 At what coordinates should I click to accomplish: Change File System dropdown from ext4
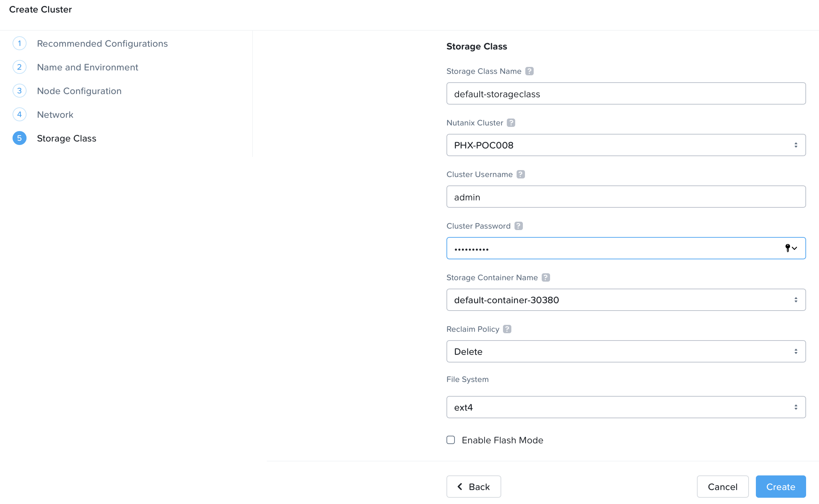click(626, 407)
